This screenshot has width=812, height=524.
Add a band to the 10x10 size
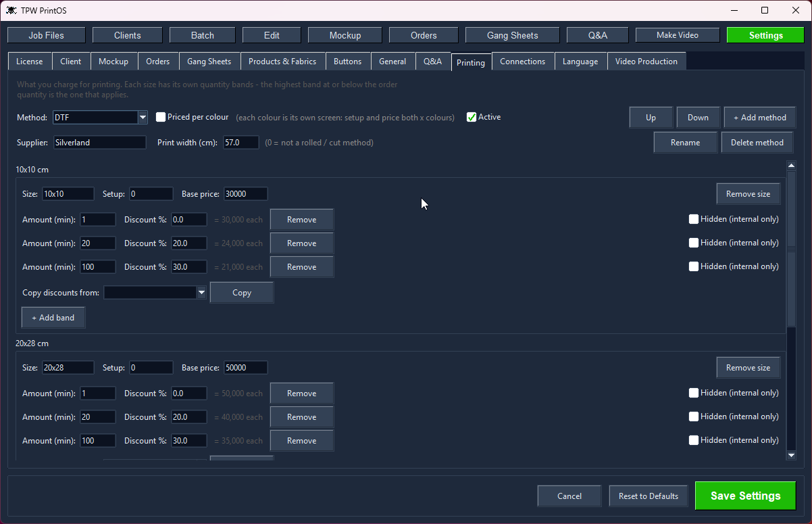point(53,318)
